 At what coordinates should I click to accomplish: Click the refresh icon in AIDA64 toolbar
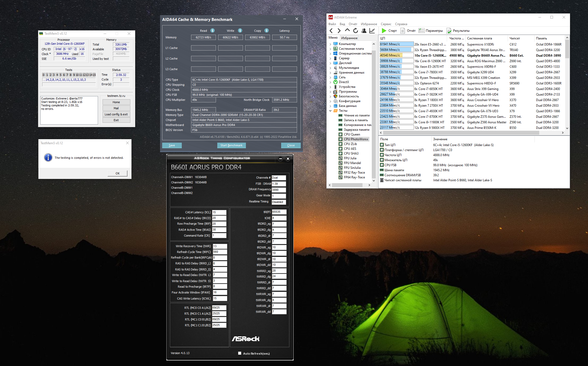356,31
